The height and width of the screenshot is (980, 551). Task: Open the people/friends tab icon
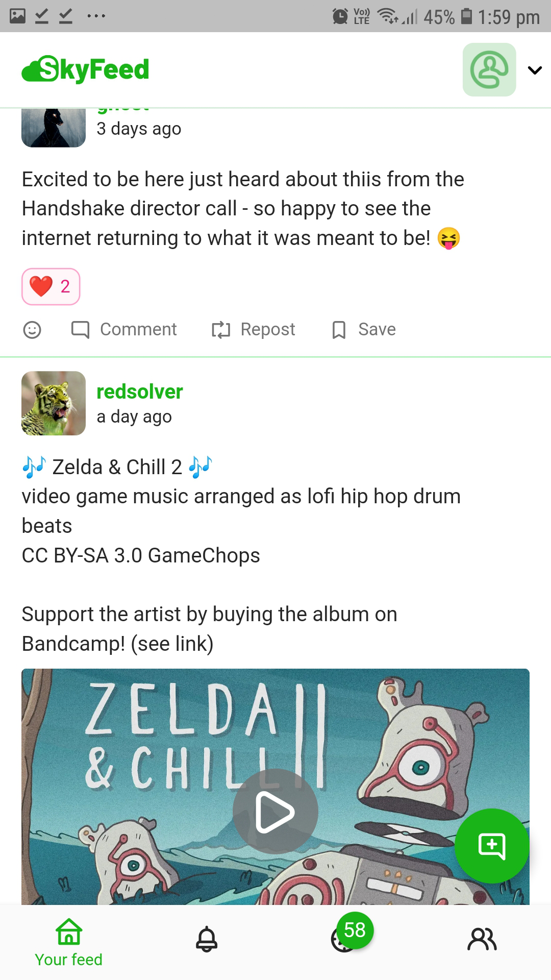coord(482,939)
